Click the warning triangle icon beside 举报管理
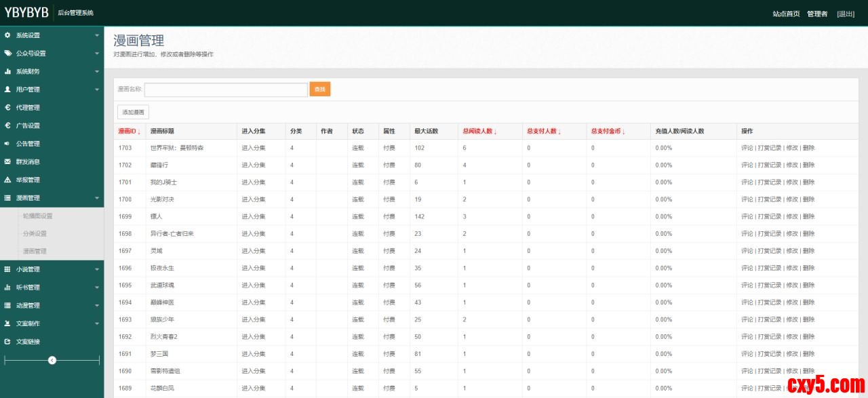The width and height of the screenshot is (868, 398). [7, 180]
